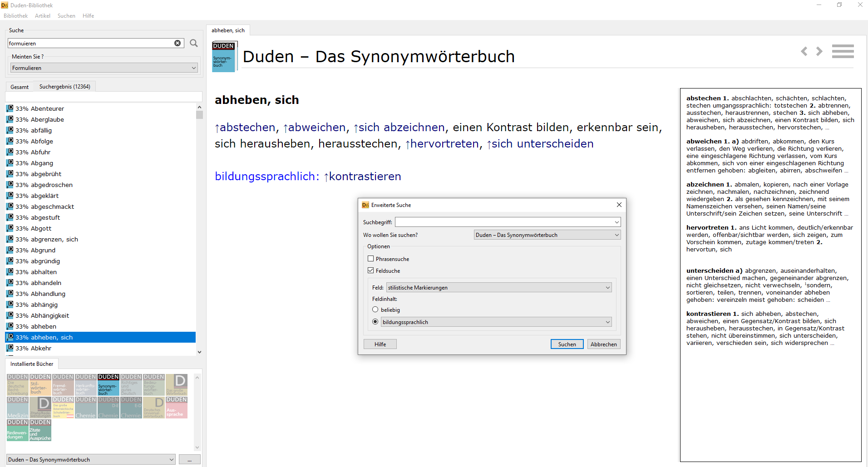868x467 pixels.
Task: Click the Suchen button in dialog
Action: tap(567, 344)
